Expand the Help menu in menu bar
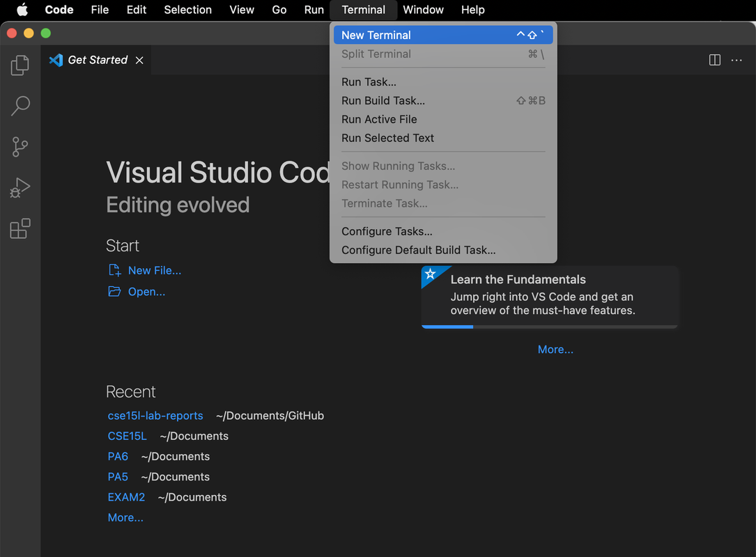Image resolution: width=756 pixels, height=557 pixels. coord(472,10)
